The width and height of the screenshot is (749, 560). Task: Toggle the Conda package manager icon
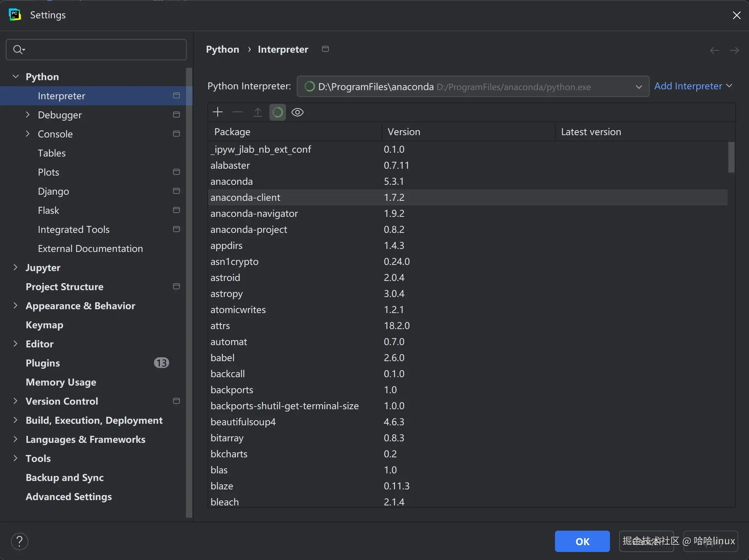pos(278,112)
